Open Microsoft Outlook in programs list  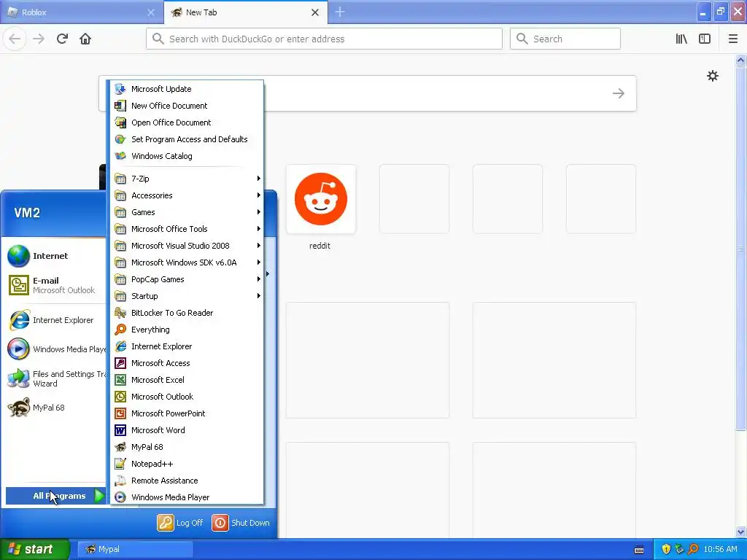coord(187,397)
